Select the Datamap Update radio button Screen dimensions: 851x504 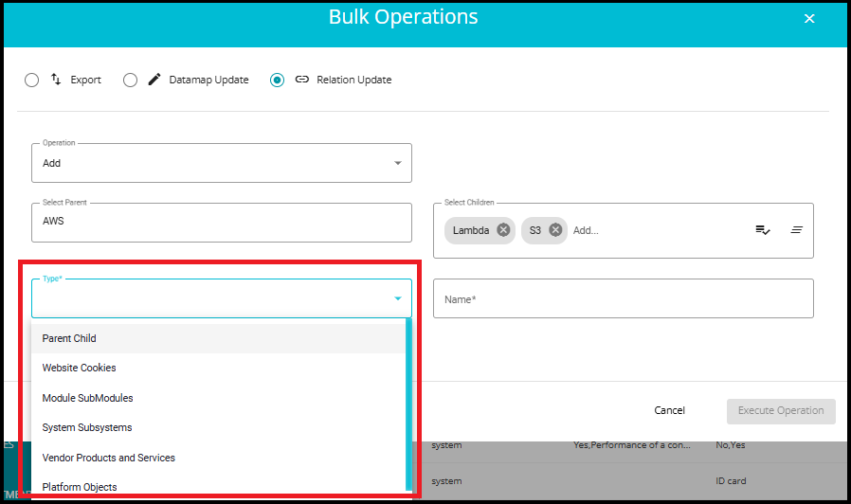(131, 81)
